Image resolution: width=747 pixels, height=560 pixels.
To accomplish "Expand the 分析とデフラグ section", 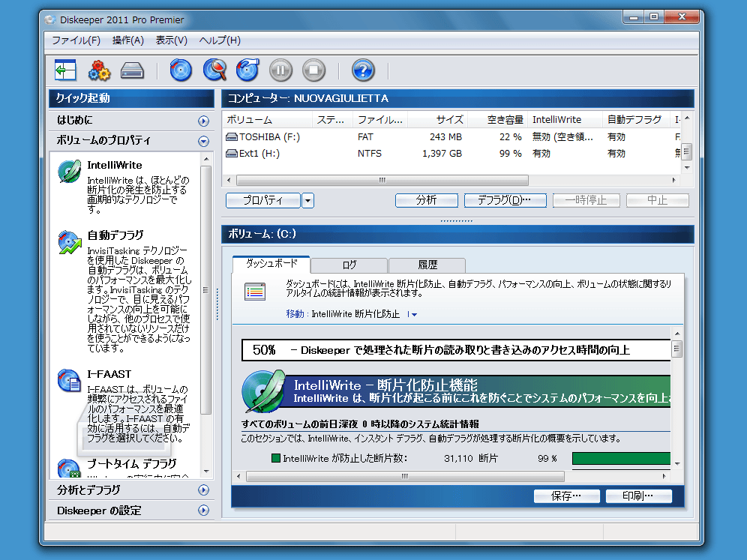I will pos(203,490).
